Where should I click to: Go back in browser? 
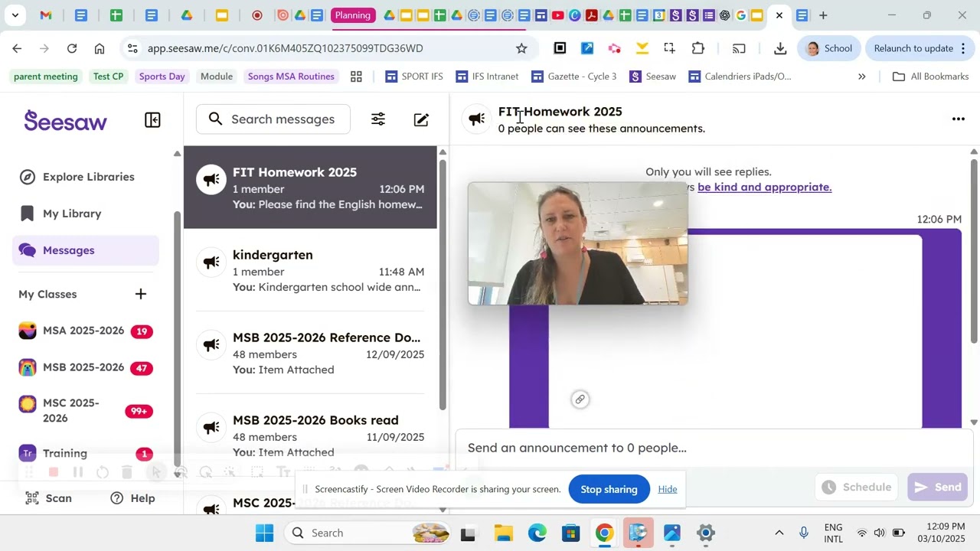pos(17,48)
